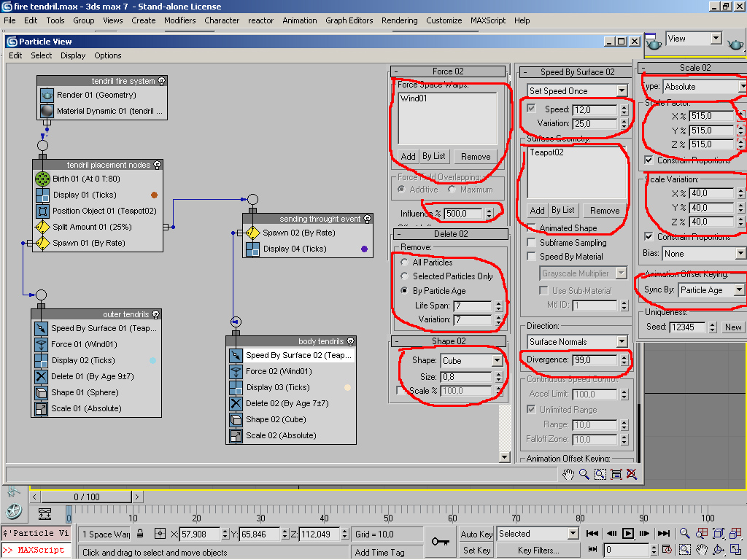
Task: Click the Speed By Surface 02 operator icon
Action: (236, 355)
